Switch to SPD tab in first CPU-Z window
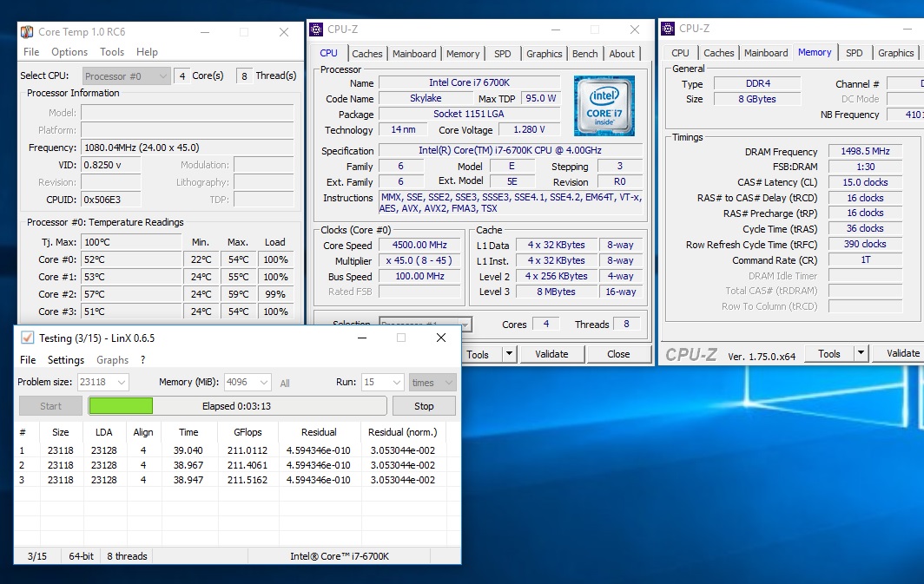 503,54
